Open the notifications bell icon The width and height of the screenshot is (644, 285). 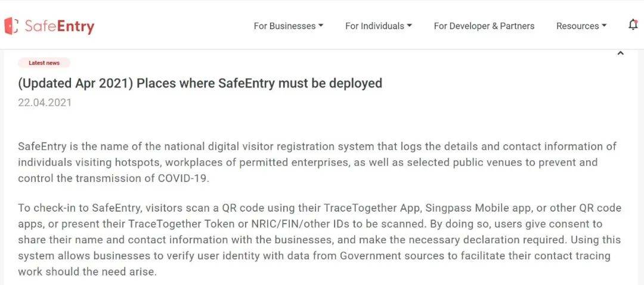(633, 25)
